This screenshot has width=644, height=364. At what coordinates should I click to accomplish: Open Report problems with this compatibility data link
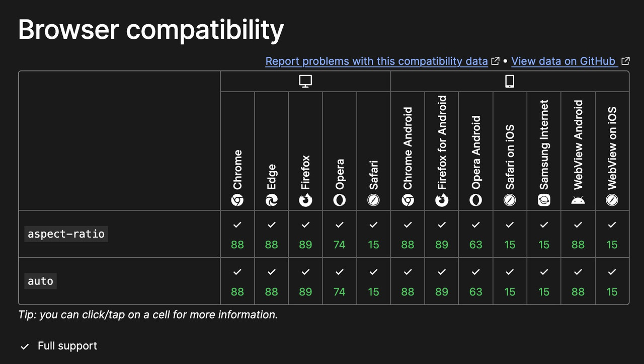[376, 61]
